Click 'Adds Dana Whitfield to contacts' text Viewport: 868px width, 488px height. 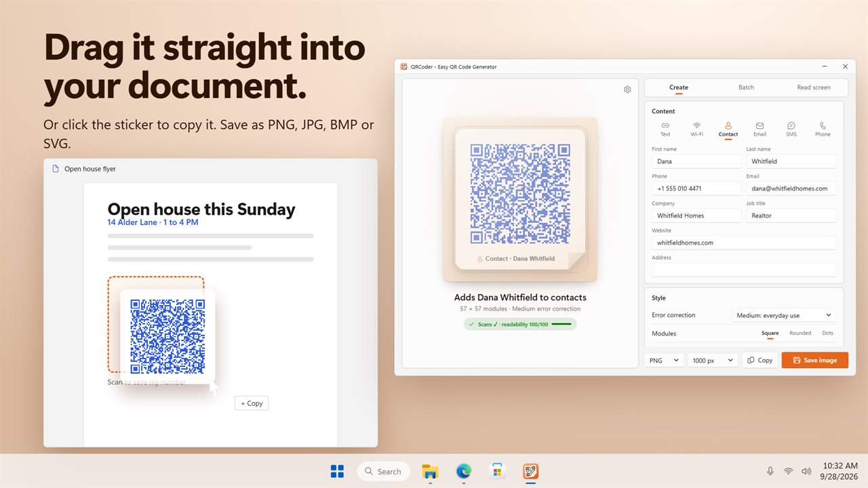[520, 298]
